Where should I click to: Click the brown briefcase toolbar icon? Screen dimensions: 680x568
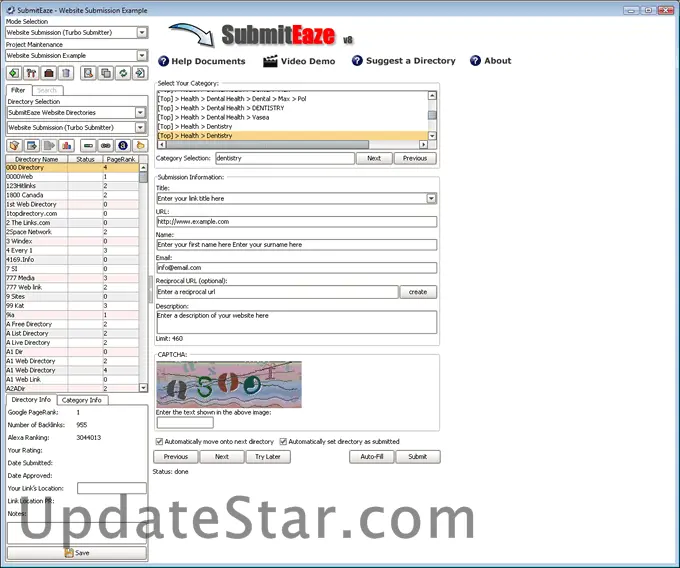coord(49,73)
